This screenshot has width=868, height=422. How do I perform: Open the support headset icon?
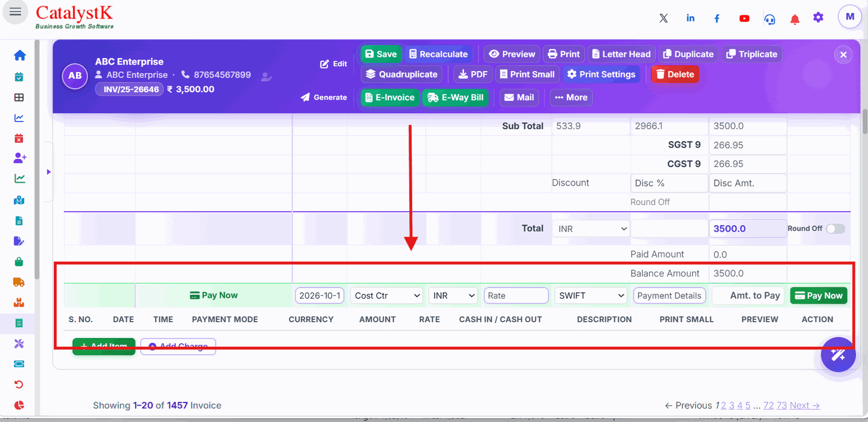pyautogui.click(x=769, y=20)
